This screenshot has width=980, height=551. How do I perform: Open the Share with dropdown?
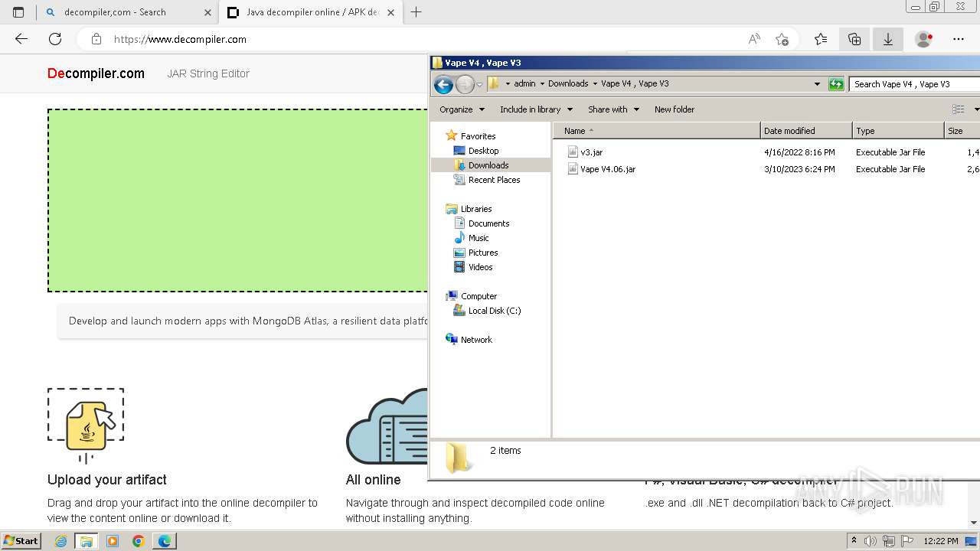(613, 109)
